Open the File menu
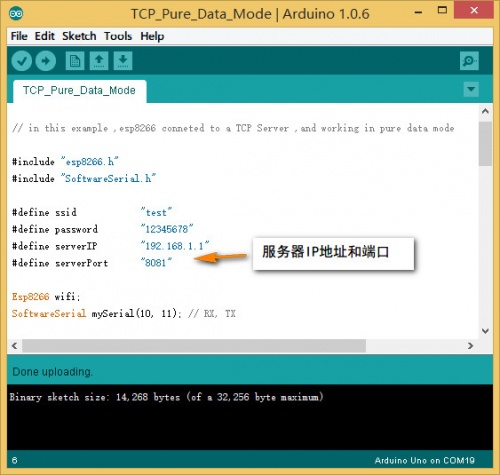This screenshot has width=500, height=475. click(x=19, y=36)
